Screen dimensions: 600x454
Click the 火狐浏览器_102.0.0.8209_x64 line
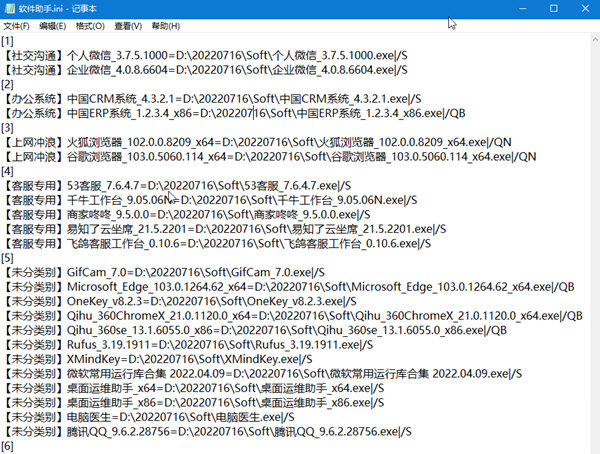click(x=257, y=142)
